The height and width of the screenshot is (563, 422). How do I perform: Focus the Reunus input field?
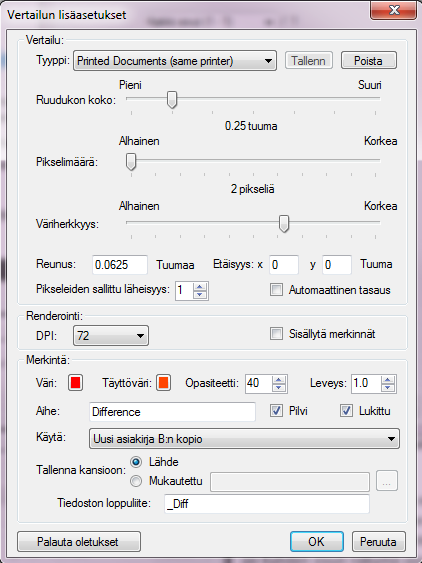click(120, 265)
